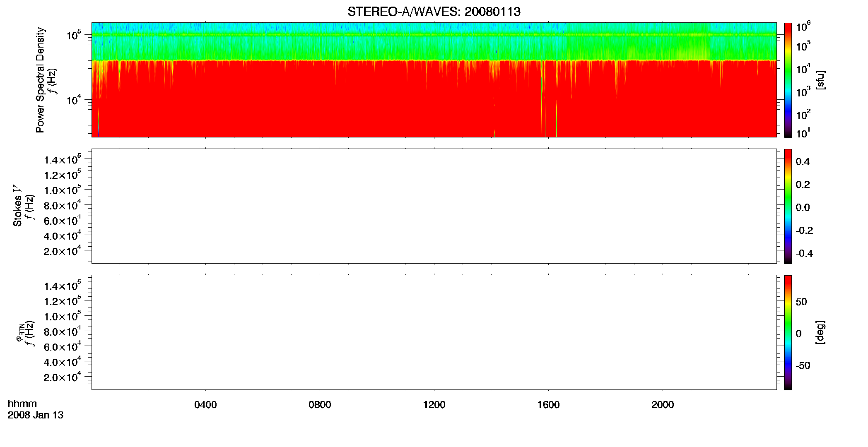Viewport: 868px width, 447px height.
Task: Click the -0.4 value on Stokes colorbar
Action: [804, 254]
